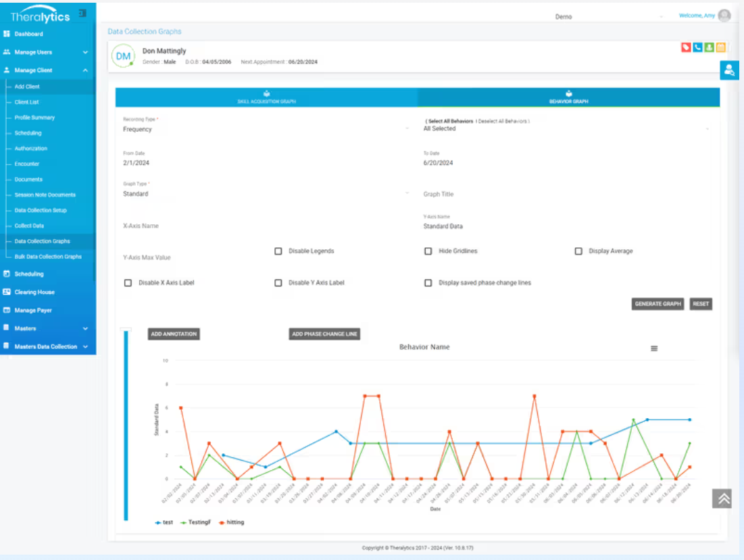The width and height of the screenshot is (744, 560).
Task: Open the Graph Type Standard dropdown
Action: tap(266, 193)
